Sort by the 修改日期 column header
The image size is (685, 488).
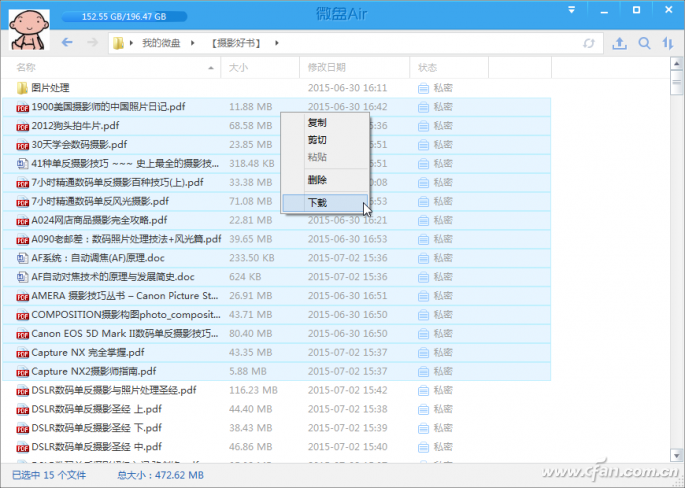point(355,67)
